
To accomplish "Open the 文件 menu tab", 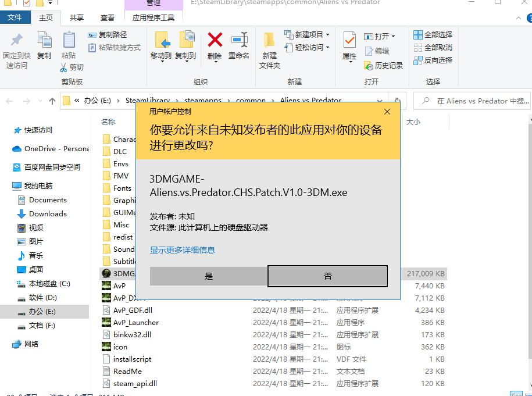I will coord(15,17).
